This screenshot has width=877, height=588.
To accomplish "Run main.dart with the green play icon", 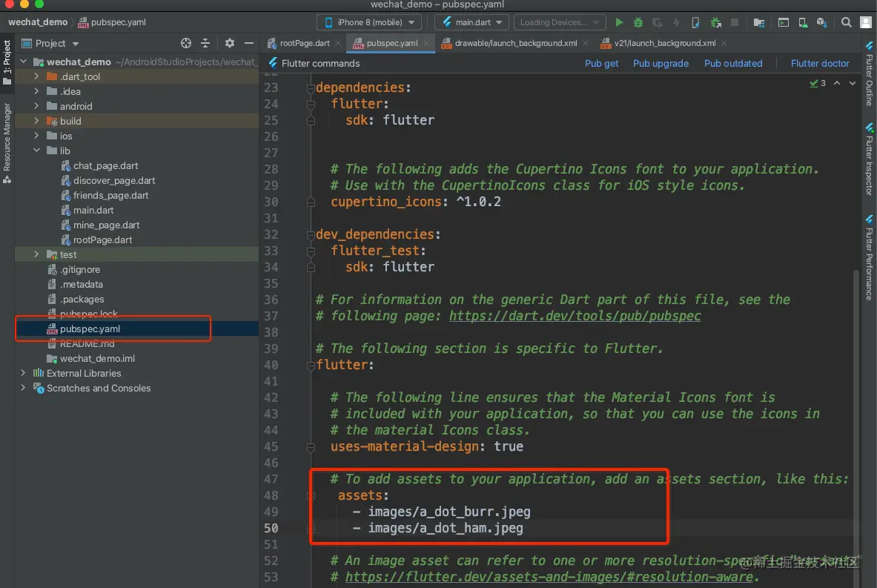I will pos(619,22).
